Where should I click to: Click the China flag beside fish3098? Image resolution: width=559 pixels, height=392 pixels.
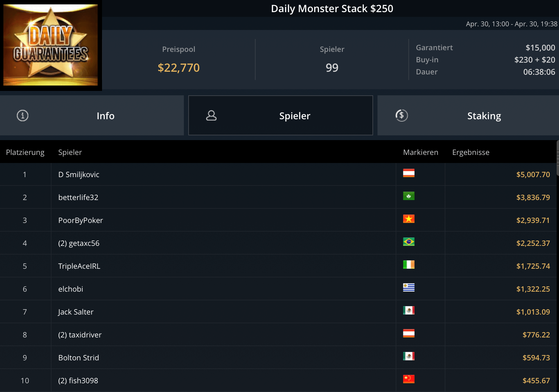(x=408, y=379)
